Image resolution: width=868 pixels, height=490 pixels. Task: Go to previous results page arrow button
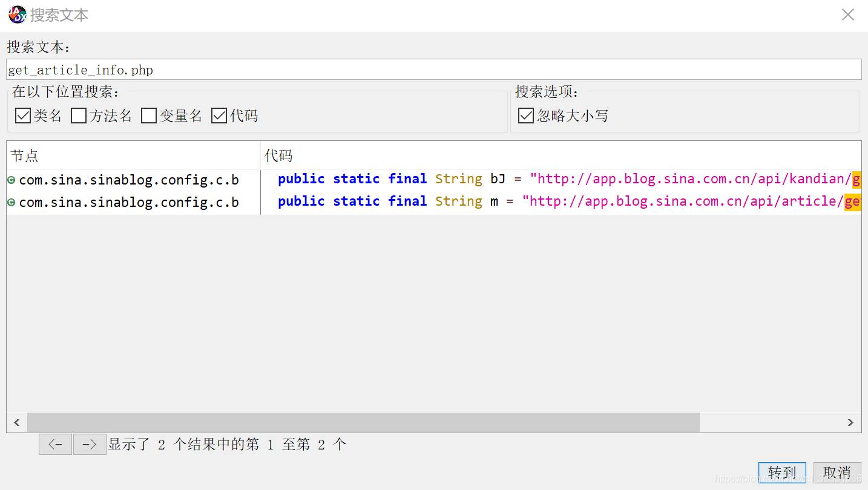pyautogui.click(x=55, y=445)
